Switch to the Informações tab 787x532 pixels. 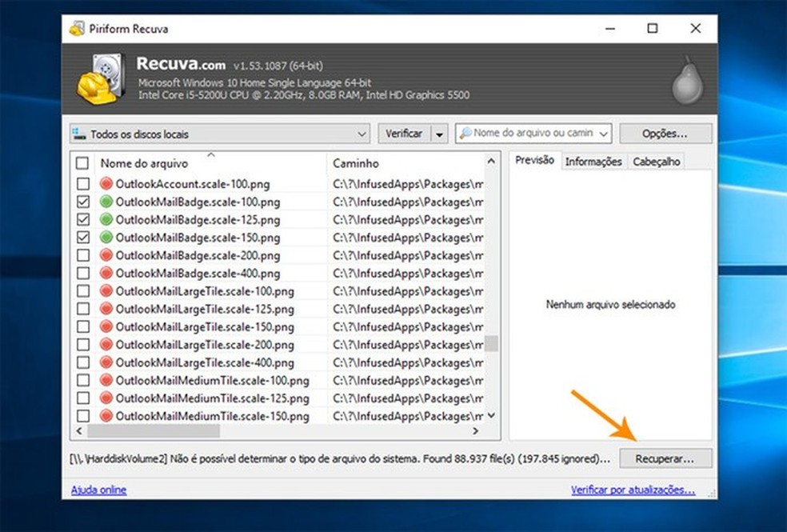pos(593,161)
